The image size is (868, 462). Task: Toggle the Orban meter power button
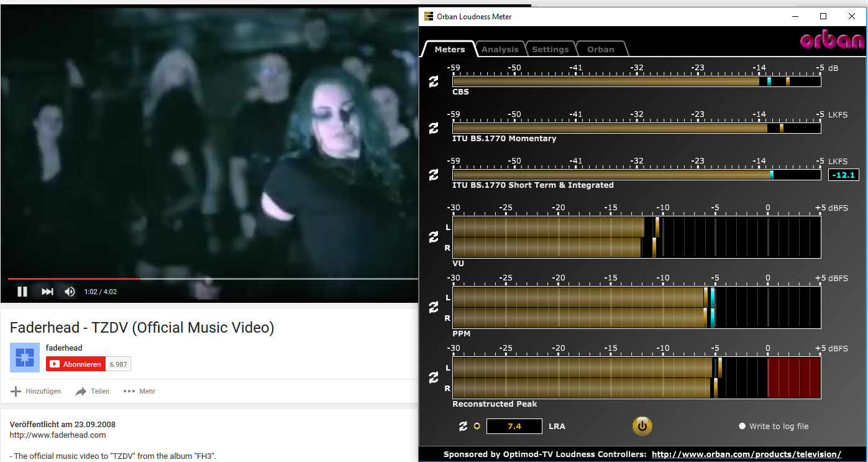642,426
